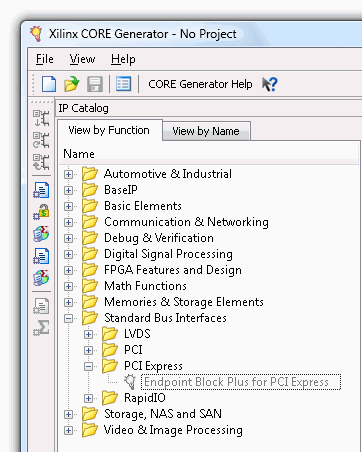The image size is (362, 452).
Task: Select the PCI folder label
Action: (x=133, y=350)
